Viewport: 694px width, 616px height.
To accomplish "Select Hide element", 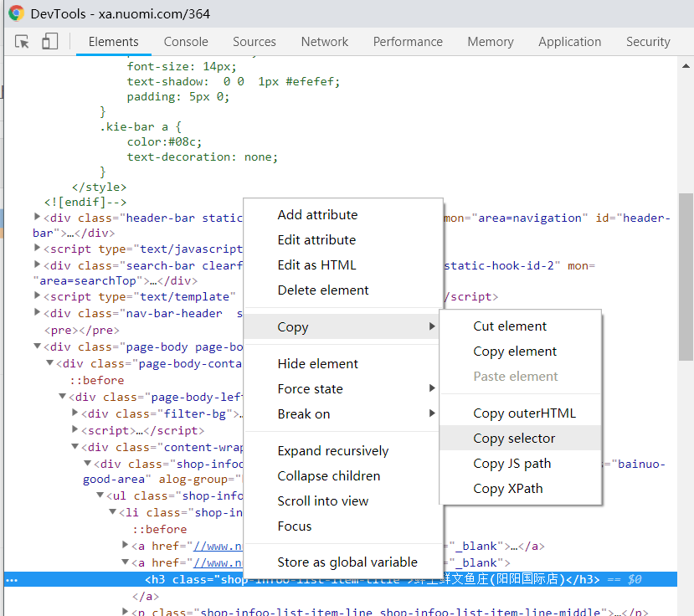I will point(343,364).
